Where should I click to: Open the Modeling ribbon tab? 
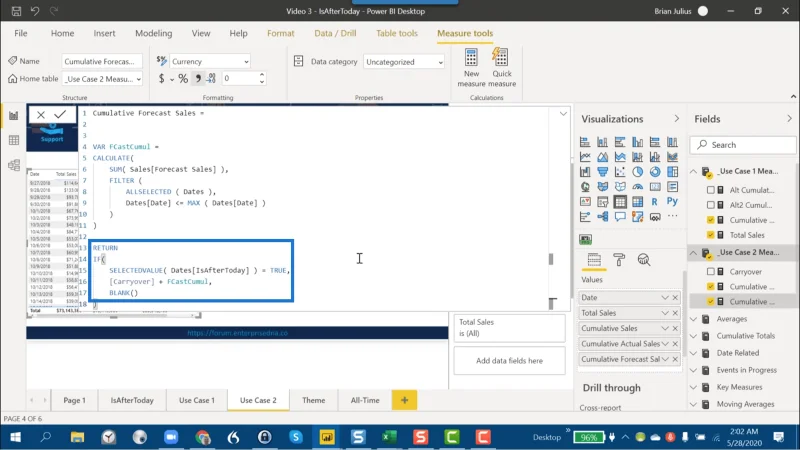pyautogui.click(x=153, y=33)
